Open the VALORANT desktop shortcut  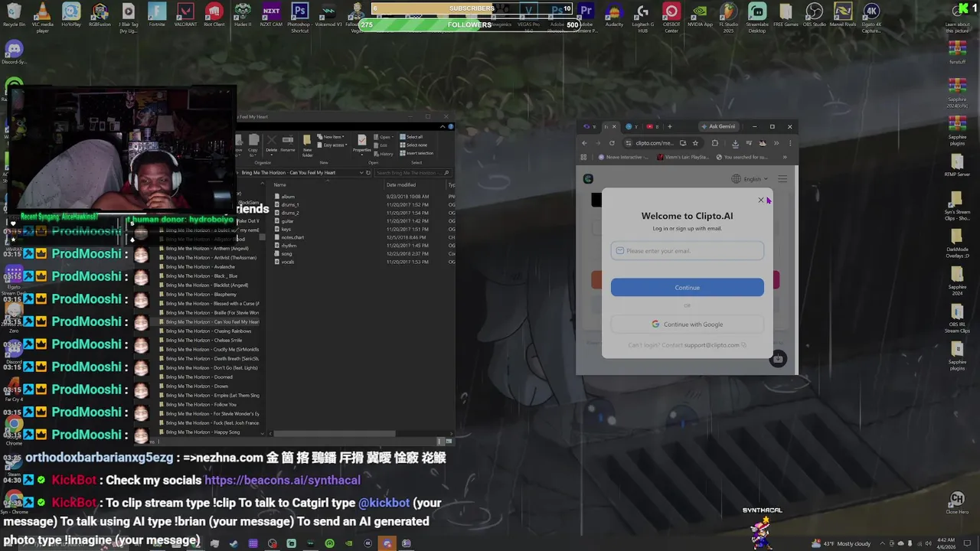(185, 15)
